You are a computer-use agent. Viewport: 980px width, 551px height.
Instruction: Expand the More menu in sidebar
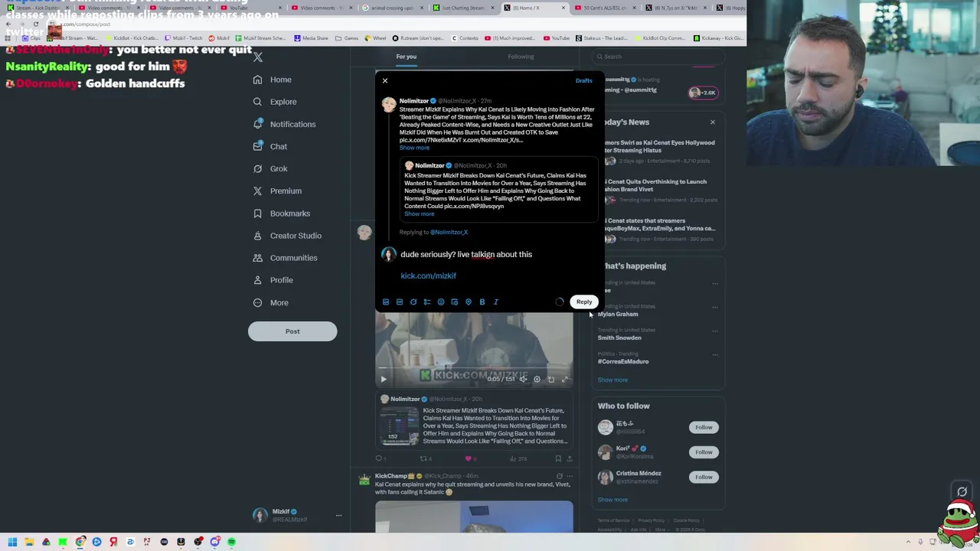tap(271, 302)
